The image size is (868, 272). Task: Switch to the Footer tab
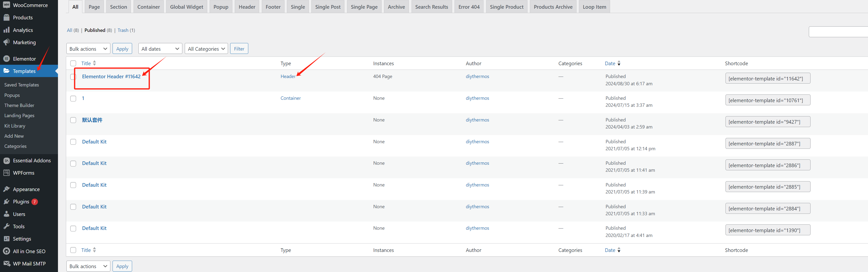click(273, 7)
